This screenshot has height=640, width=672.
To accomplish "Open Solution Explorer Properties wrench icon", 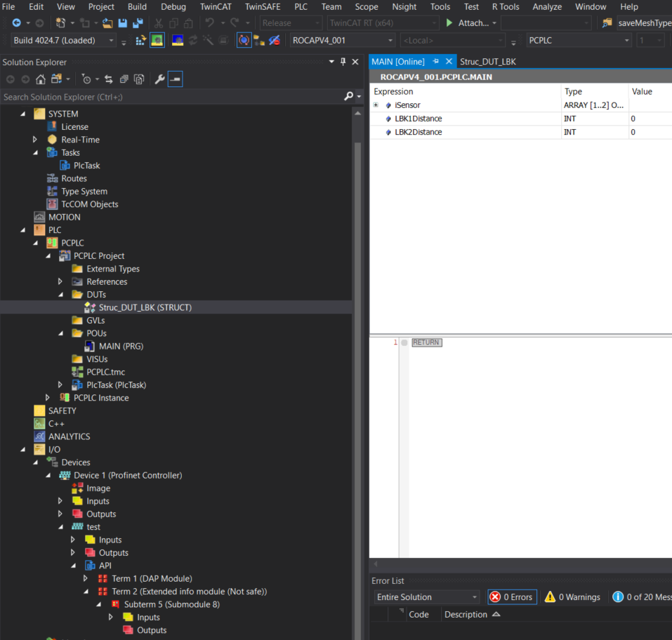I will pyautogui.click(x=160, y=78).
